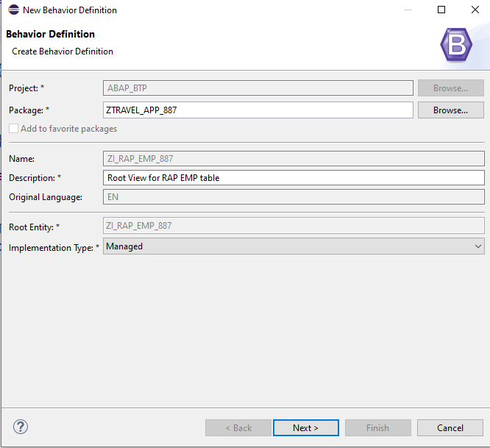Open help via the question mark icon
This screenshot has height=448, width=490.
[x=21, y=427]
